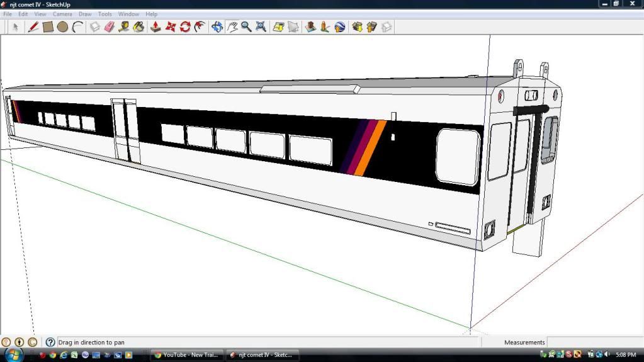The height and width of the screenshot is (362, 644).
Task: Activate the Paint Bucket tool
Action: click(x=138, y=27)
